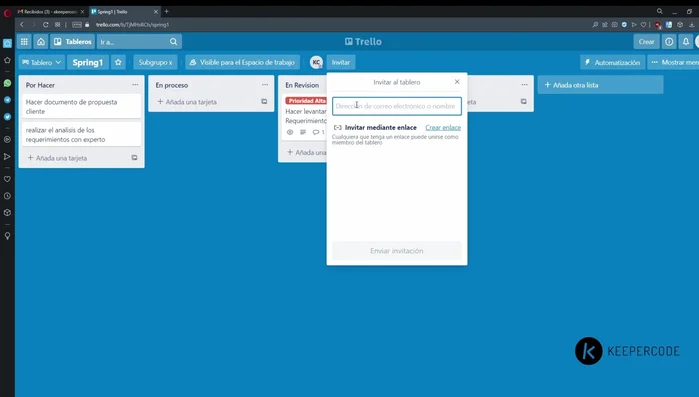Viewport: 699px width, 397px height.
Task: Open notifications bell
Action: 686,41
